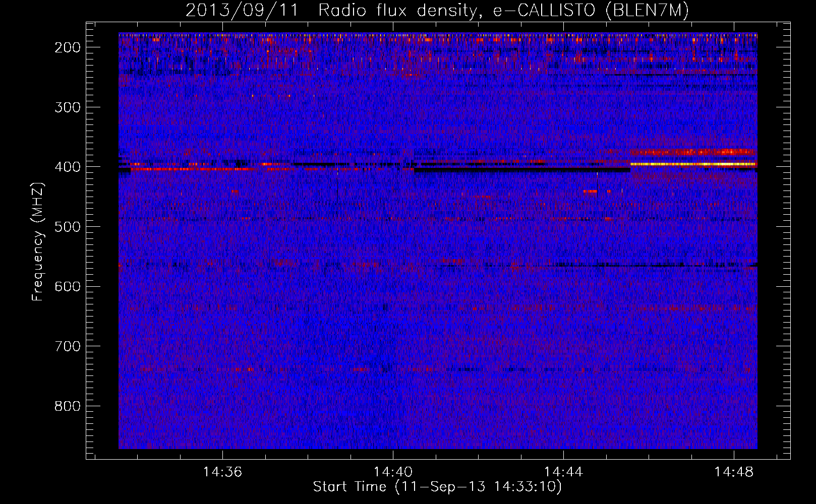
Task: Click the 'Start Time (11-Sep-13 14:33:10)' label
Action: [x=437, y=487]
